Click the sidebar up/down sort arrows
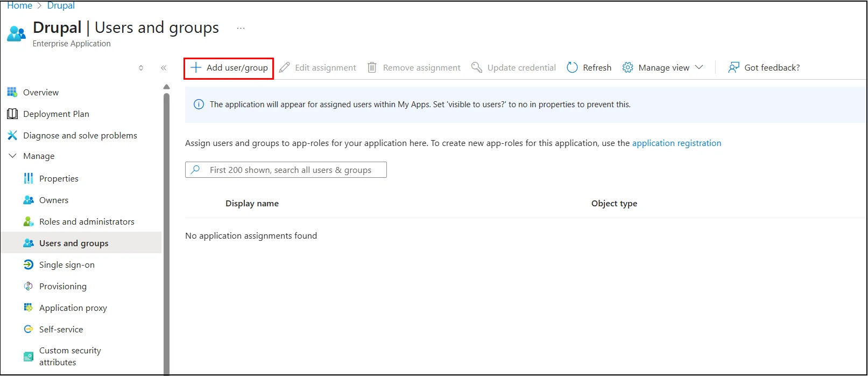 [141, 68]
